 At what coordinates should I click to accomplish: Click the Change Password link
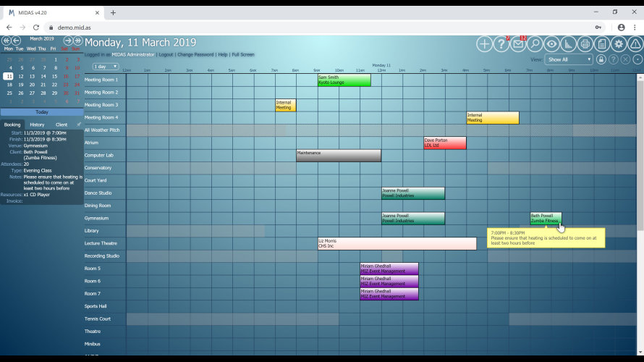[195, 54]
